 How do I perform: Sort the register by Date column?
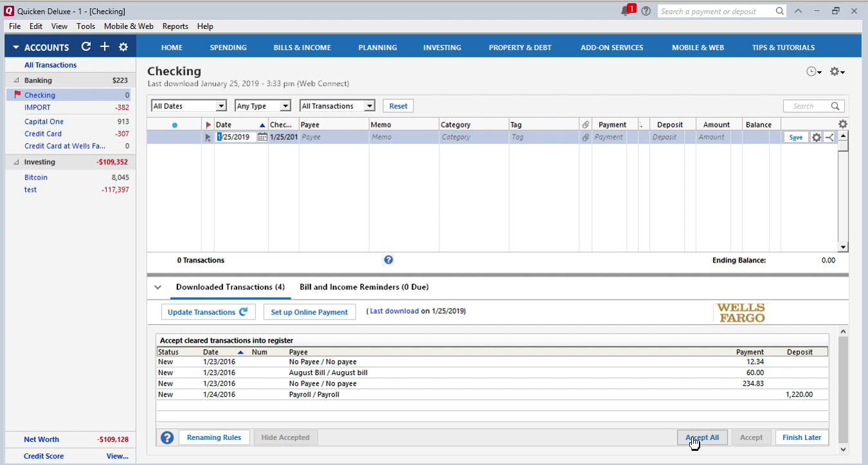click(240, 125)
